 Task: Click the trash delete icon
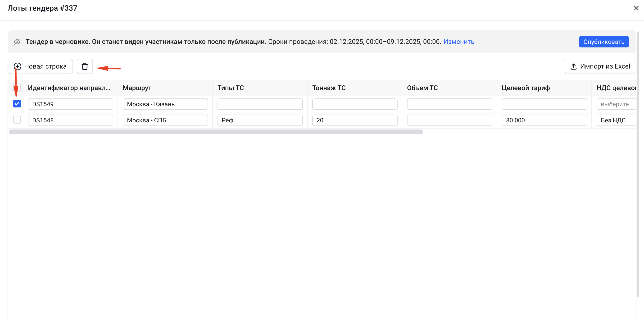coord(85,67)
